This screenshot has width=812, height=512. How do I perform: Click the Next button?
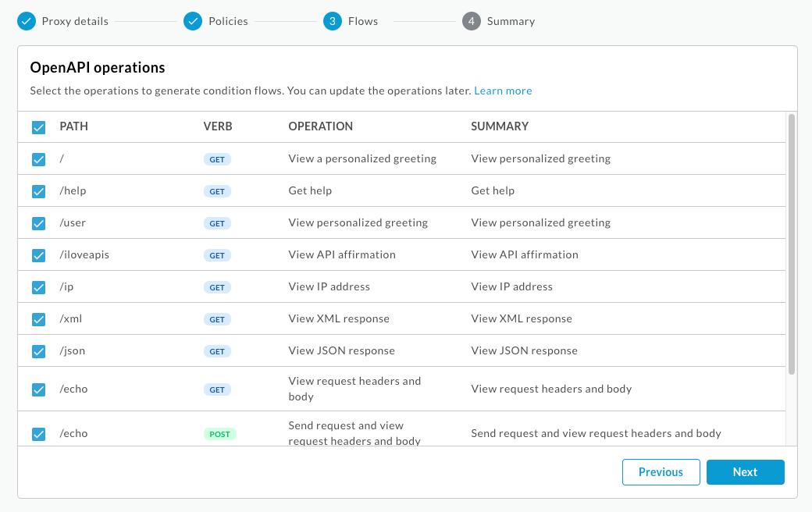point(745,472)
